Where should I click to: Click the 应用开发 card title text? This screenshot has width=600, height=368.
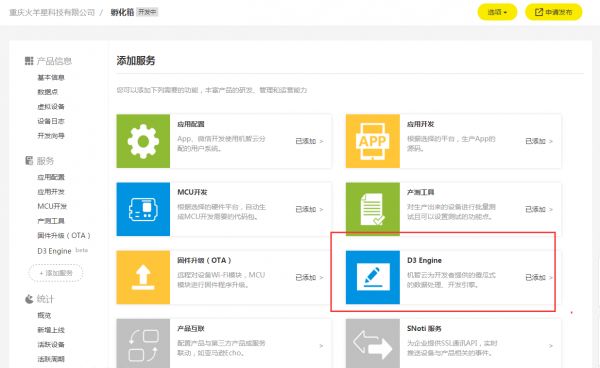click(421, 124)
